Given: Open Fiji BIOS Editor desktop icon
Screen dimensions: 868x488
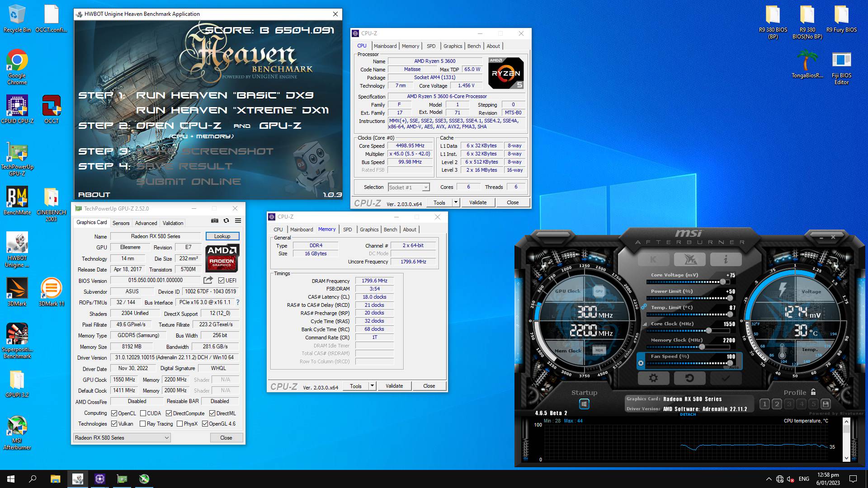Looking at the screenshot, I should pos(841,68).
